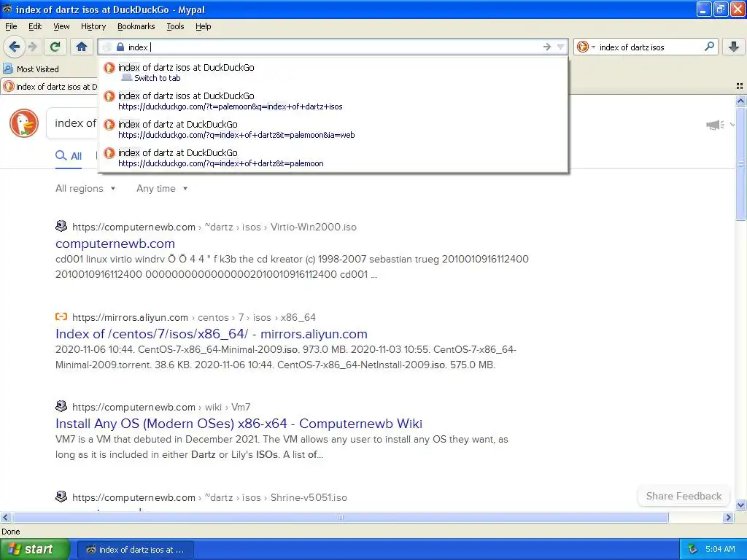Screen dimensions: 747x560
Task: Pick the last suggestion ending q=index+of+dartz&t=palemoon
Action: (x=333, y=158)
